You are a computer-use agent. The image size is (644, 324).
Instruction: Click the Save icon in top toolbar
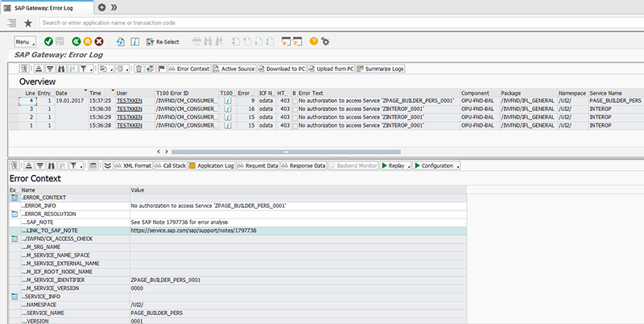point(61,41)
